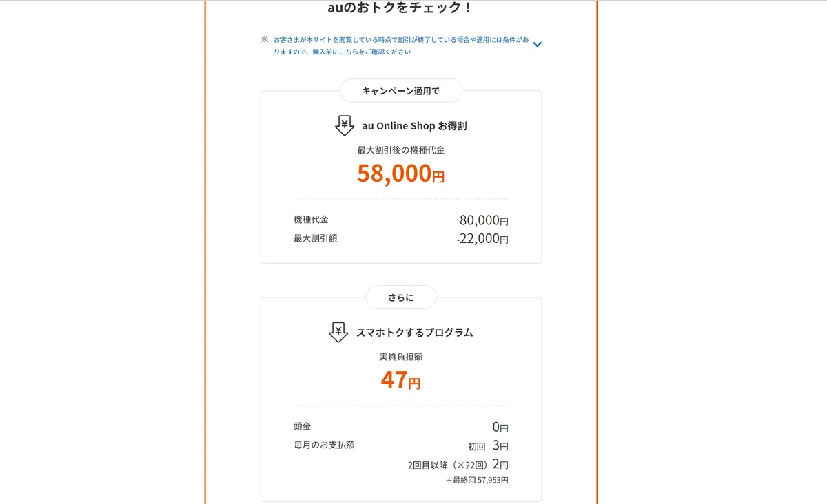Click the 頭金 row label

coord(302,426)
